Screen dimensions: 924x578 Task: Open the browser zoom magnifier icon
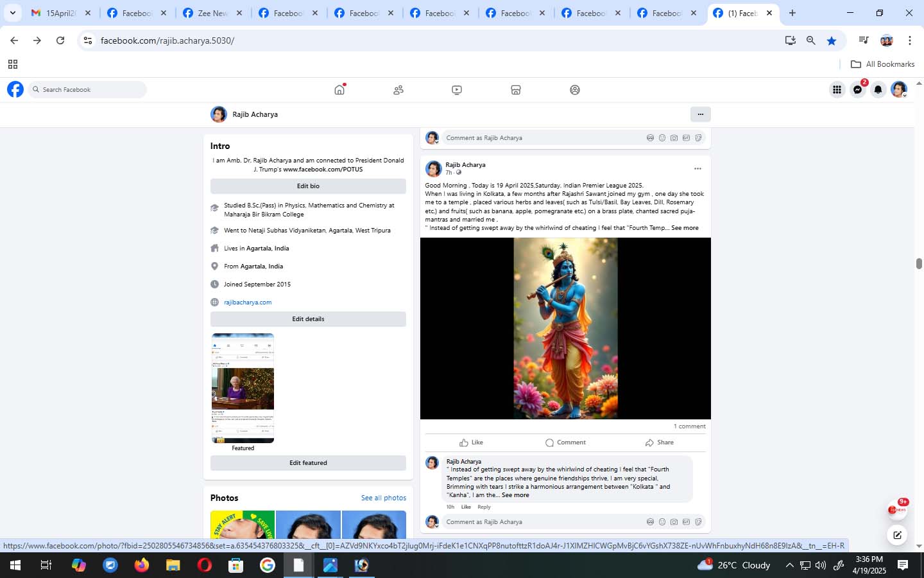pos(811,40)
